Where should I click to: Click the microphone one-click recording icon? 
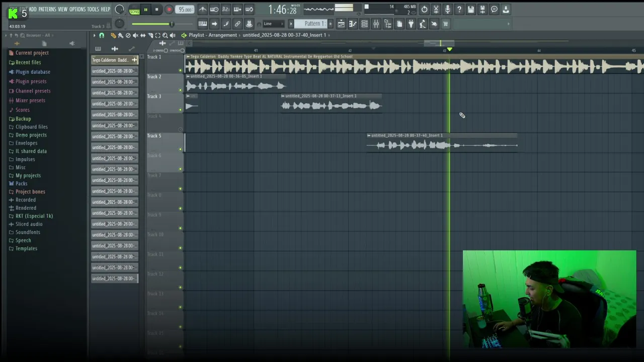point(448,9)
